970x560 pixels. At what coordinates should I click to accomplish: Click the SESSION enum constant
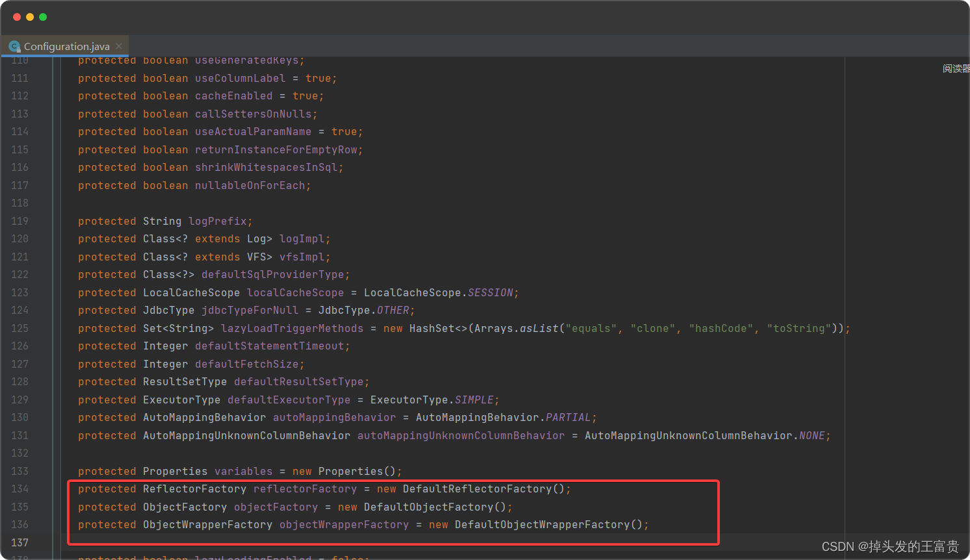coord(491,292)
